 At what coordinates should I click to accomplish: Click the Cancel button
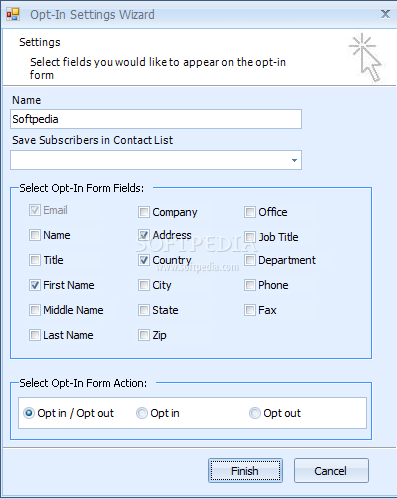(x=331, y=471)
